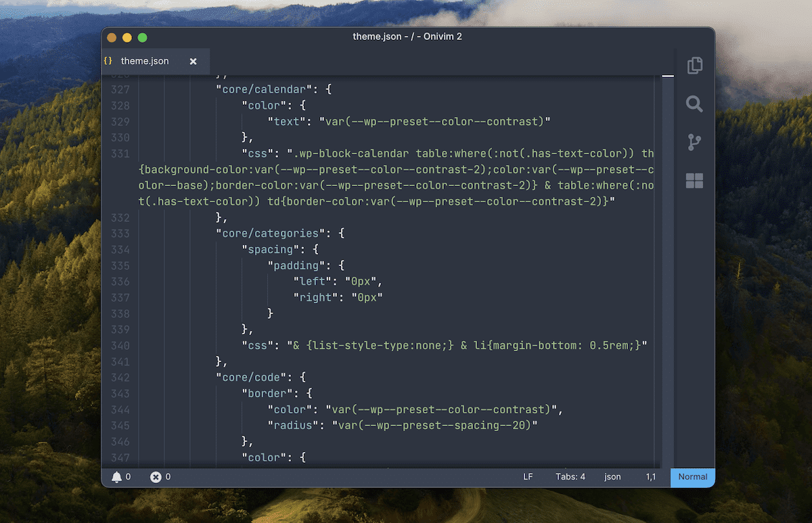This screenshot has width=812, height=523.
Task: Click line number 340 in the gutter
Action: (x=119, y=346)
